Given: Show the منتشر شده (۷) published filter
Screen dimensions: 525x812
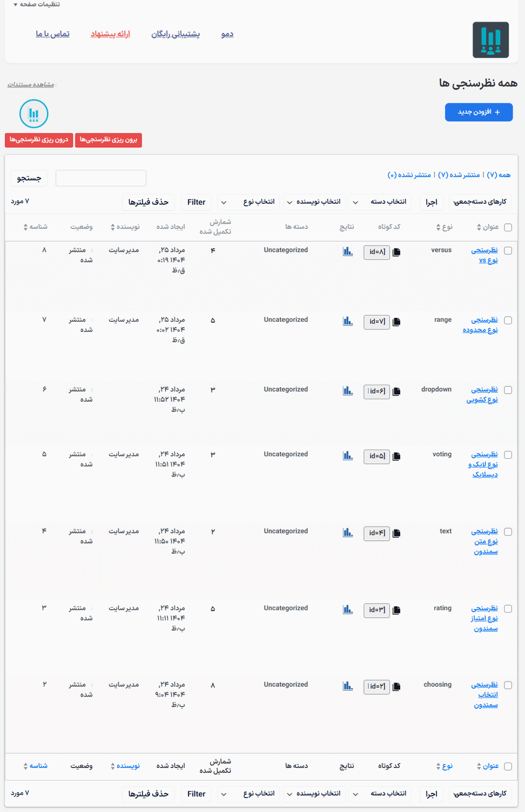Looking at the screenshot, I should pyautogui.click(x=458, y=175).
